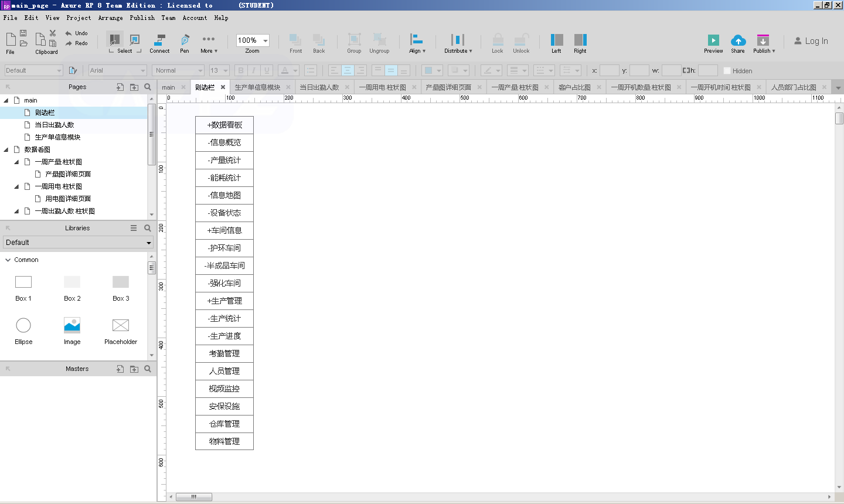Select 生产单信息模块 page in tree
The width and height of the screenshot is (844, 504).
click(57, 137)
